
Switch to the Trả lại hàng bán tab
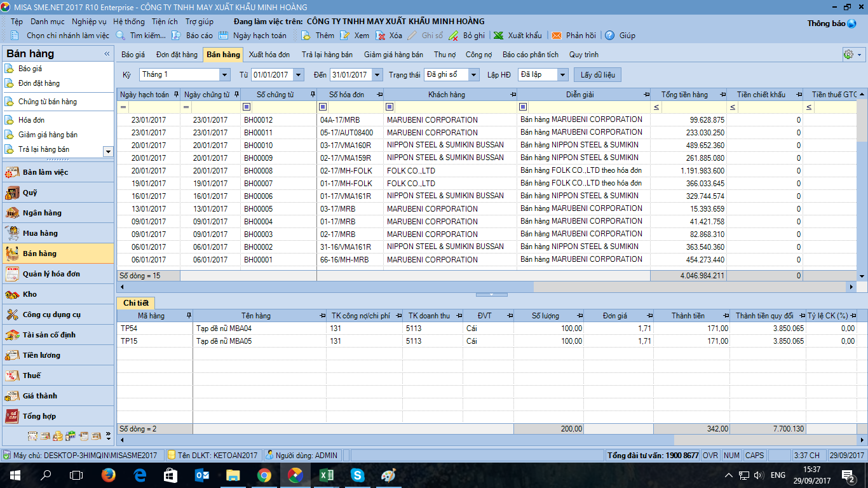327,55
